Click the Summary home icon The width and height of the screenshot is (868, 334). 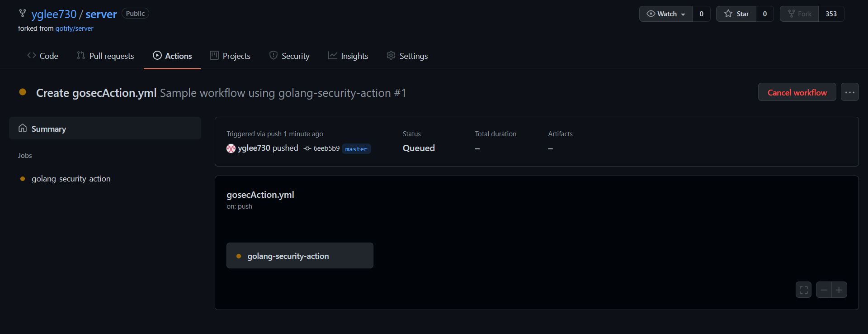pyautogui.click(x=23, y=128)
